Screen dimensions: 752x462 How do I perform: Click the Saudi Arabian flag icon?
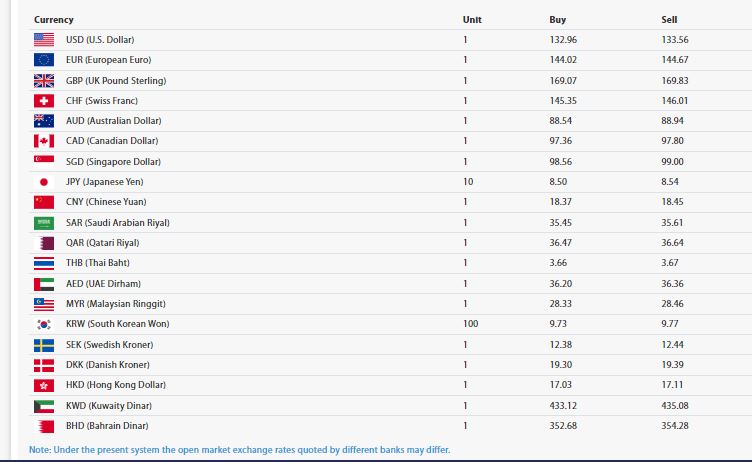pyautogui.click(x=44, y=222)
